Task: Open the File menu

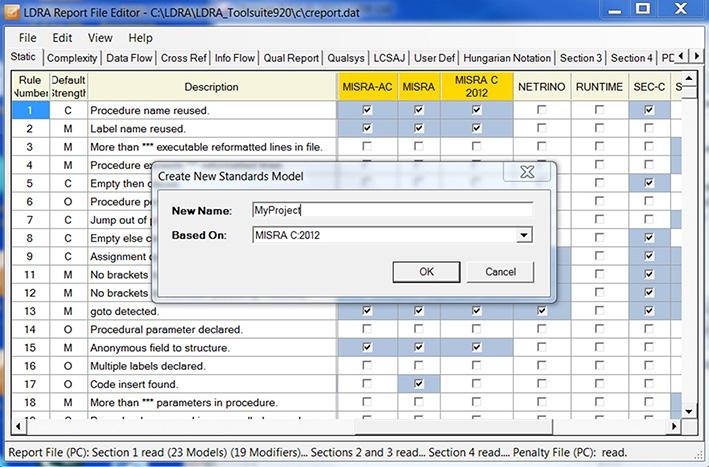Action: 27,38
